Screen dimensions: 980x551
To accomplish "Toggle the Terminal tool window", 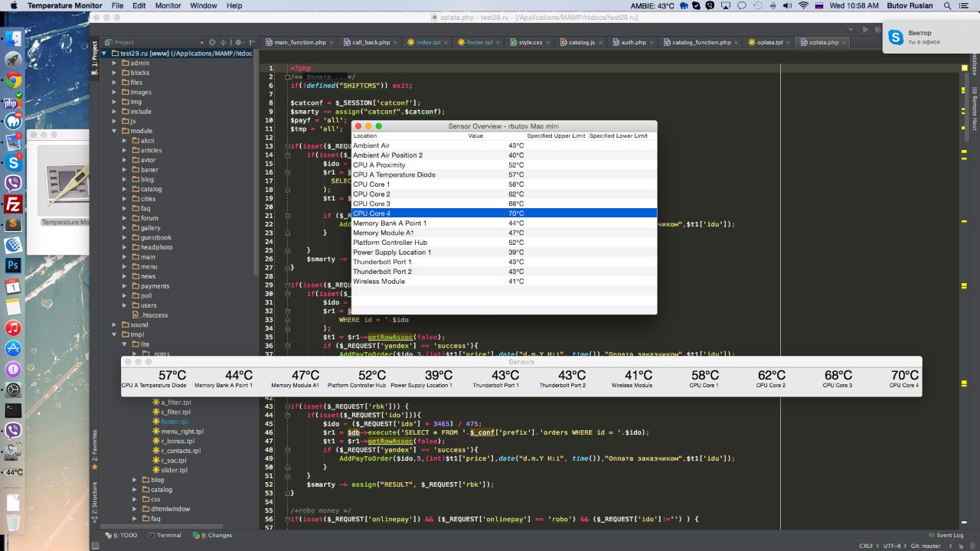I will [165, 536].
